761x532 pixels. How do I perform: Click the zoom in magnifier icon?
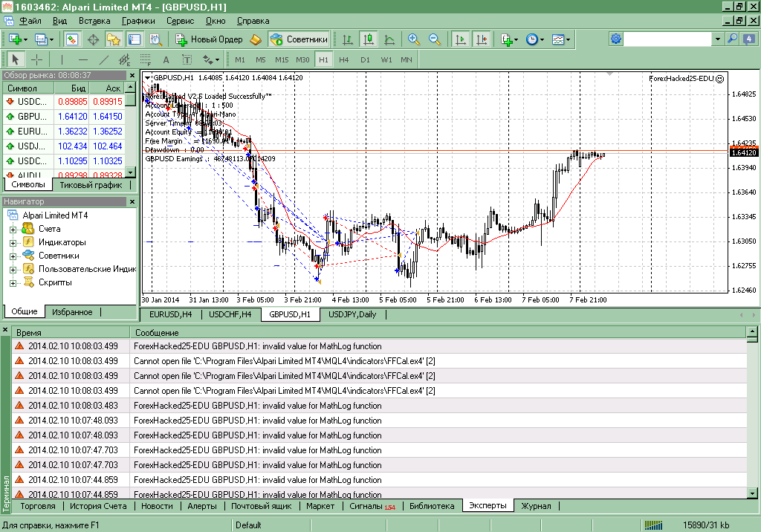pos(413,39)
